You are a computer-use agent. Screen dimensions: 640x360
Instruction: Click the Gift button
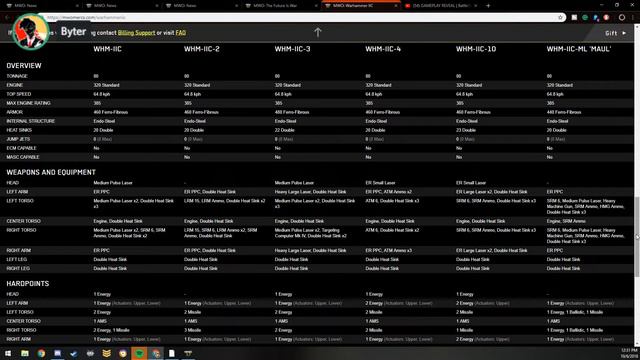(x=616, y=33)
